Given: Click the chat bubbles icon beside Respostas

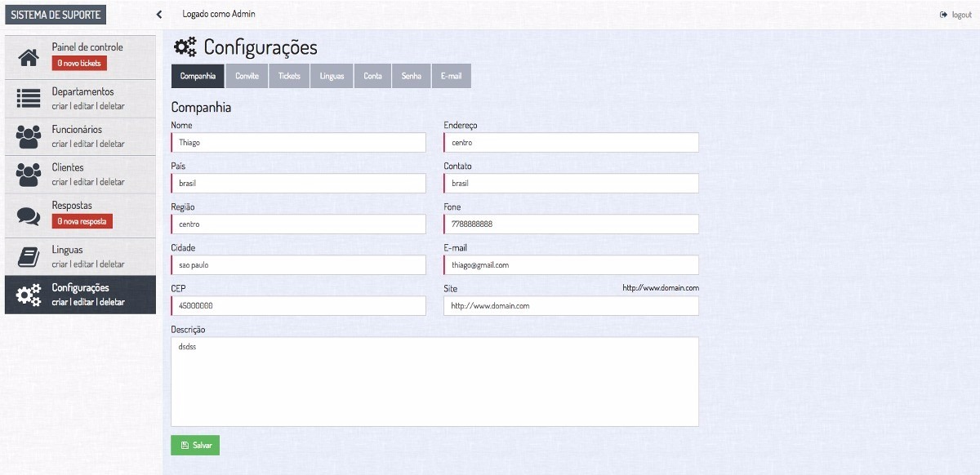Looking at the screenshot, I should pyautogui.click(x=29, y=215).
